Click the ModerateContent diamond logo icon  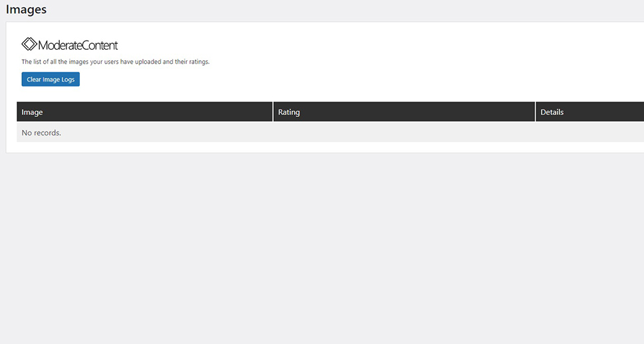coord(29,44)
